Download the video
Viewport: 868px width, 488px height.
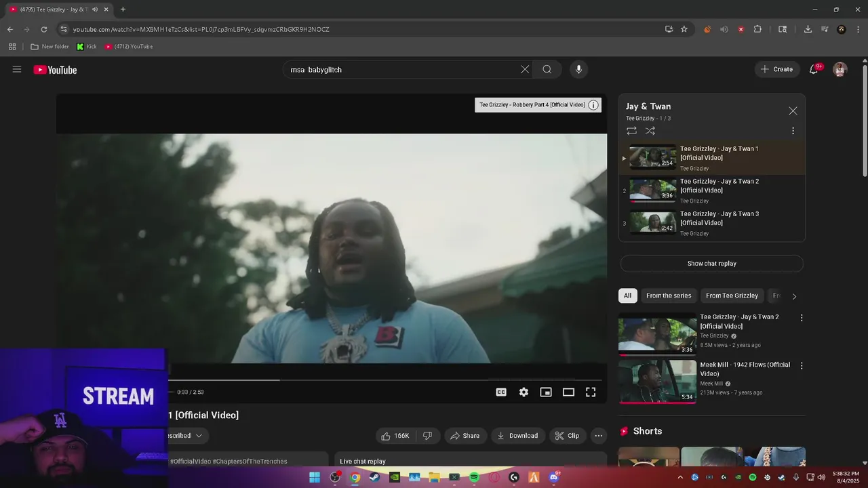pyautogui.click(x=517, y=436)
